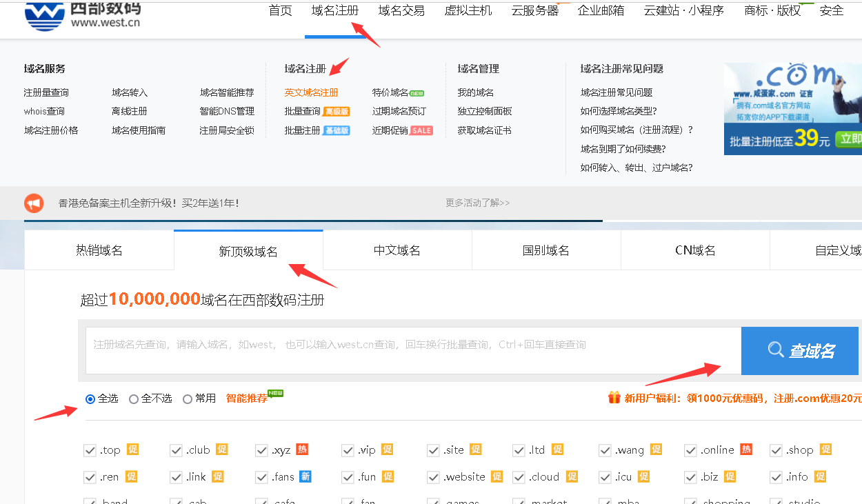
Task: Select the 常用 radio button
Action: coord(188,399)
